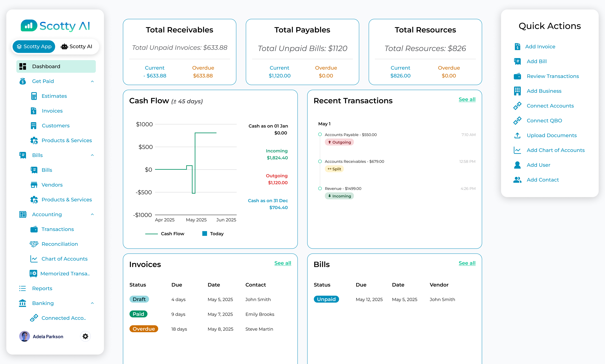Click the May 12, 2025 bill due date

(369, 299)
